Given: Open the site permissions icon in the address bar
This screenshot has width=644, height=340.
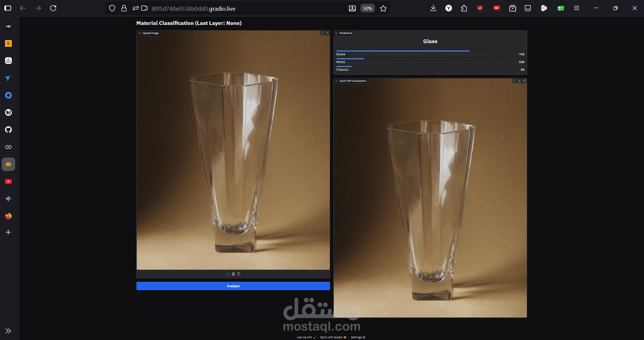Looking at the screenshot, I should pos(136,8).
